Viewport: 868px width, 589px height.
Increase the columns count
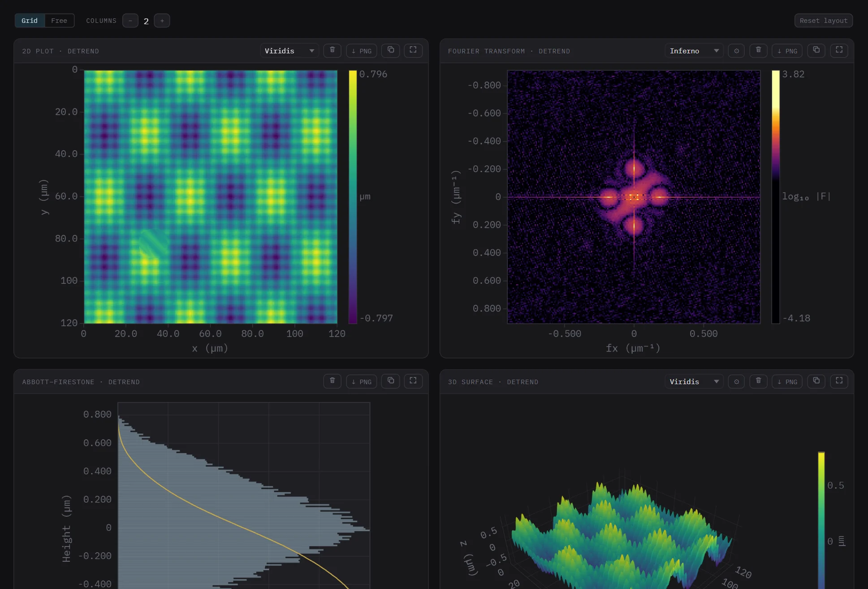(x=162, y=21)
